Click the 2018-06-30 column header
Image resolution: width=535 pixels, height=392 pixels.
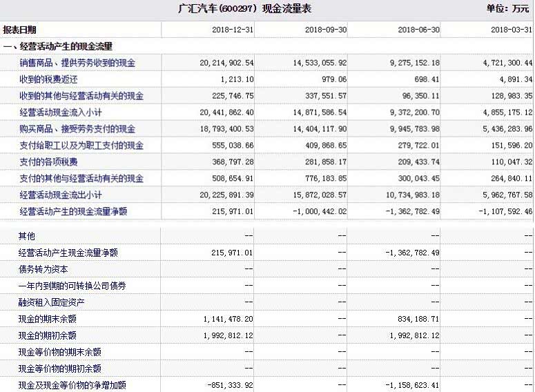pyautogui.click(x=419, y=30)
